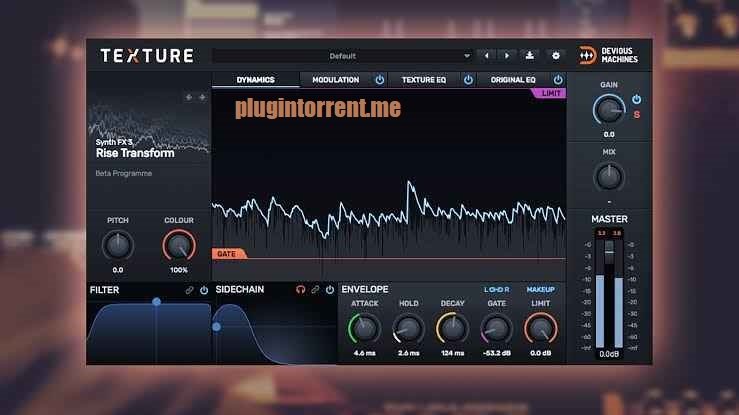Enable Sidechain headphone listen
Screen dimensions: 739x415
[300, 290]
